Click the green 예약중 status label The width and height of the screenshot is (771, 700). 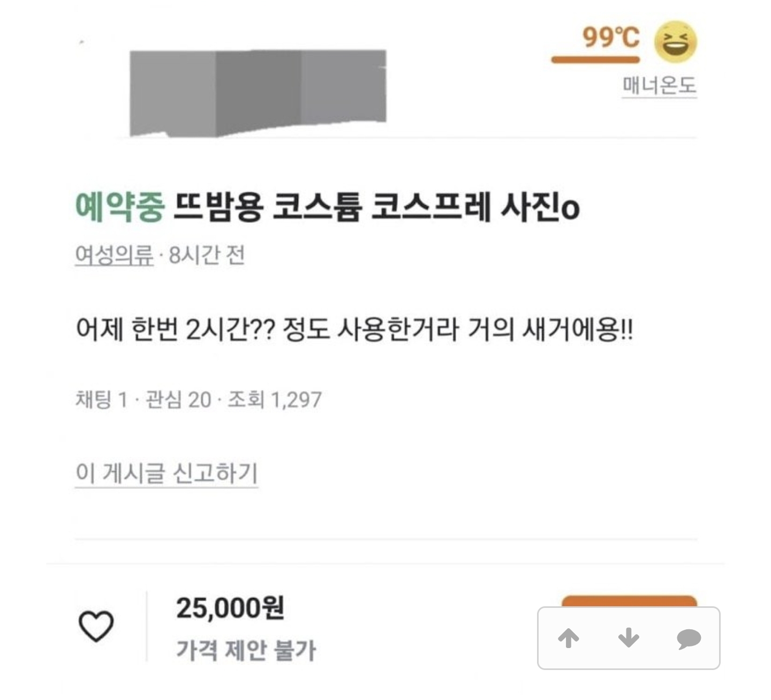point(120,207)
